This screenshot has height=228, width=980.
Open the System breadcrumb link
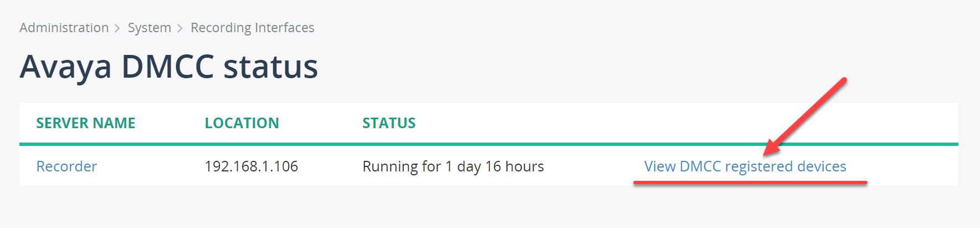tap(149, 28)
